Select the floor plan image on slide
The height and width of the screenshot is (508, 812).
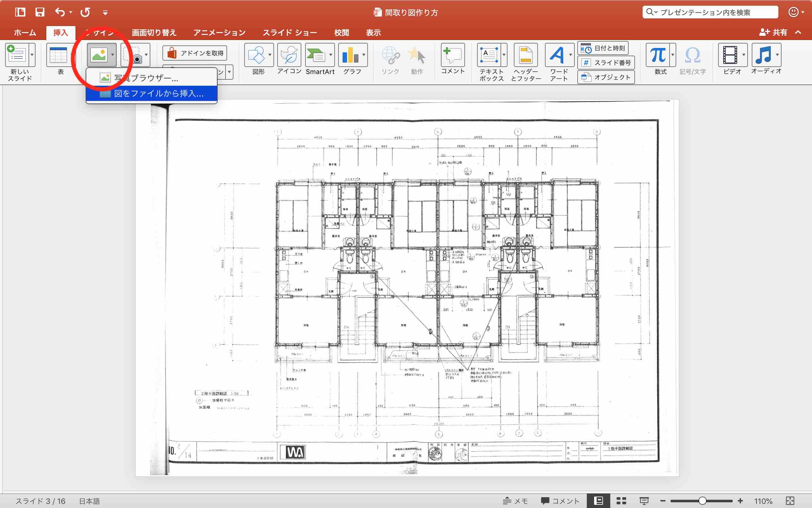(407, 288)
